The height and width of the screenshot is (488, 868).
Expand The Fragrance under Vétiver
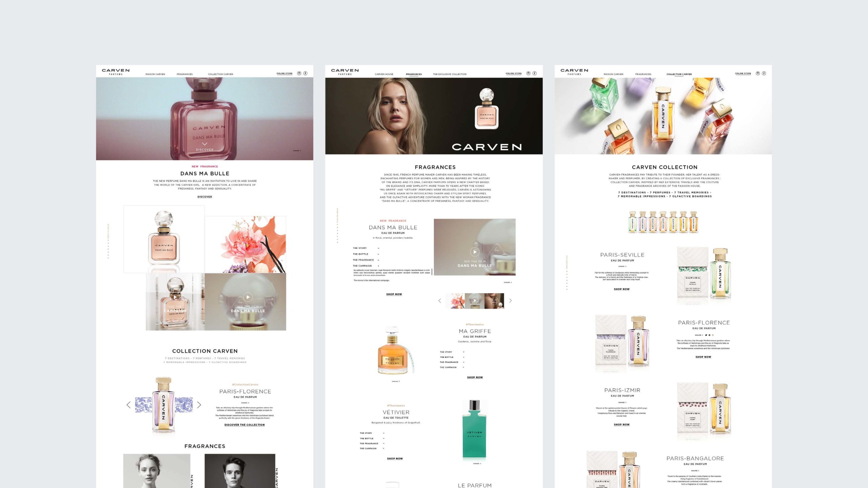point(372,443)
